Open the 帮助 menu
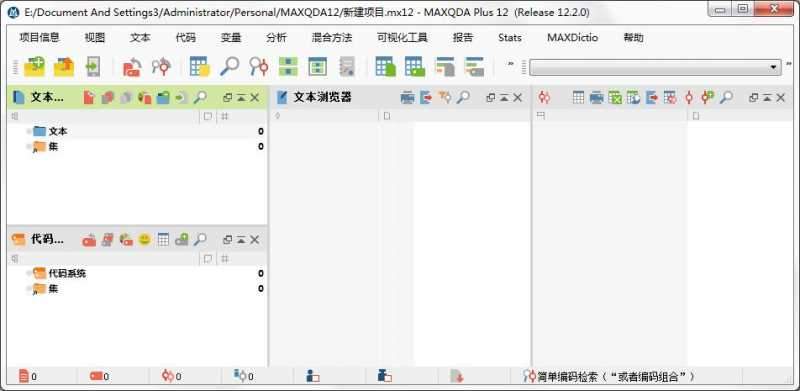Viewport: 800px width, 391px height. coord(633,37)
